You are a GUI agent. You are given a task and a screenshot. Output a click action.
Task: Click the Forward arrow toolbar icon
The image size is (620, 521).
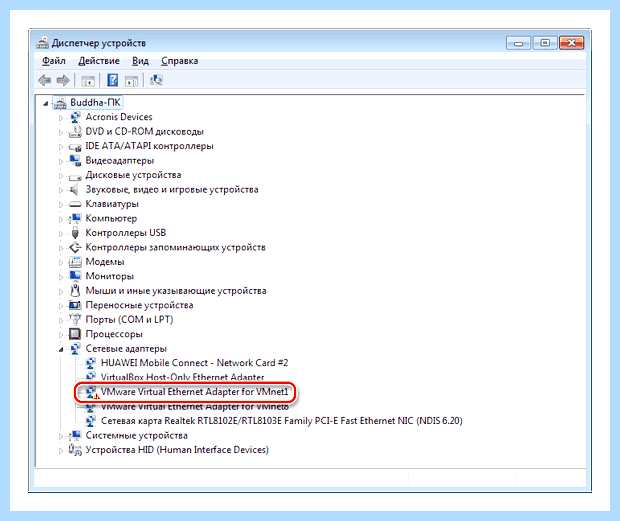pos(63,81)
